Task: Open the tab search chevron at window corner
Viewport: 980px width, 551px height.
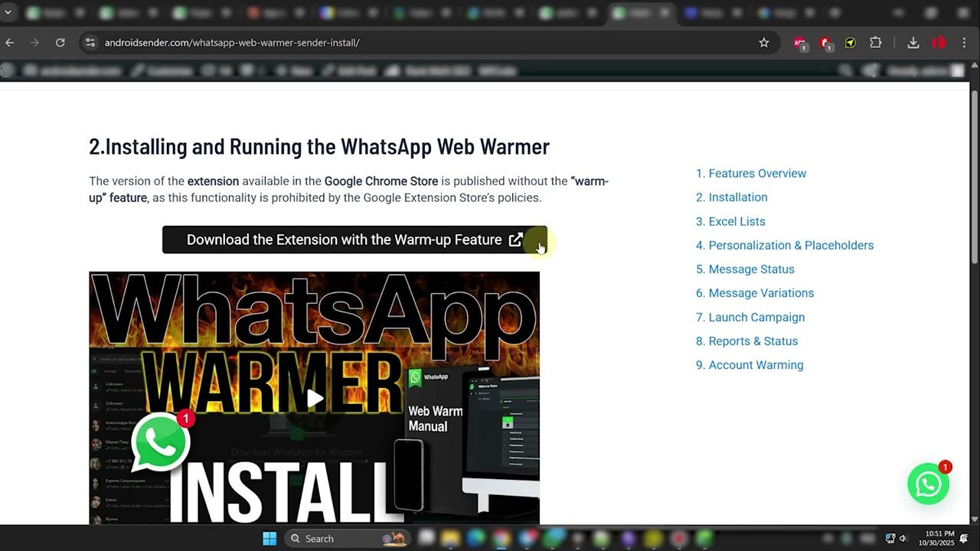Action: 8,13
